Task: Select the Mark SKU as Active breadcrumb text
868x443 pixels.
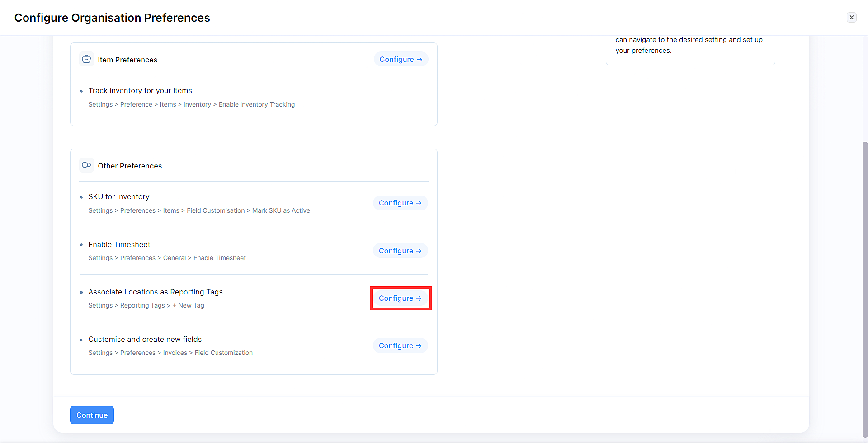Action: click(x=281, y=210)
